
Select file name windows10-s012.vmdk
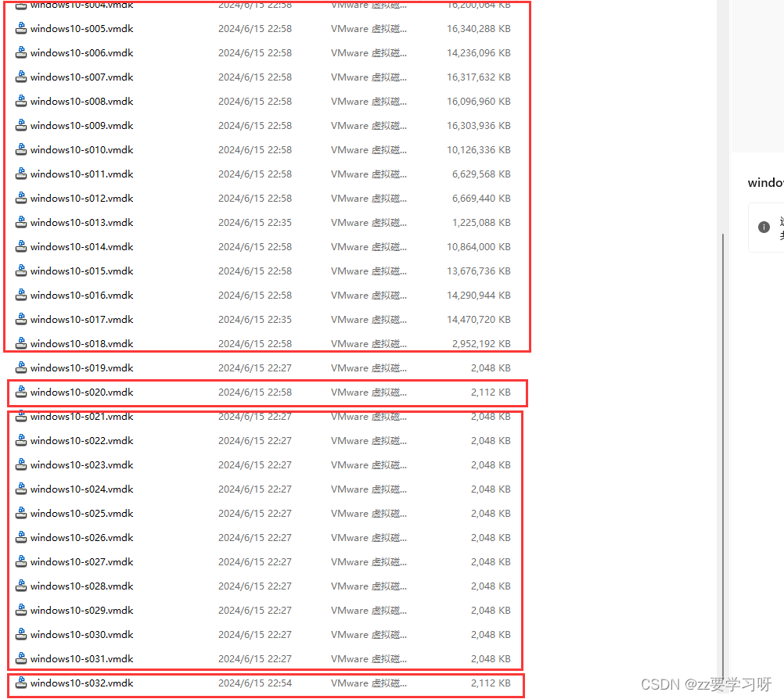click(x=81, y=199)
